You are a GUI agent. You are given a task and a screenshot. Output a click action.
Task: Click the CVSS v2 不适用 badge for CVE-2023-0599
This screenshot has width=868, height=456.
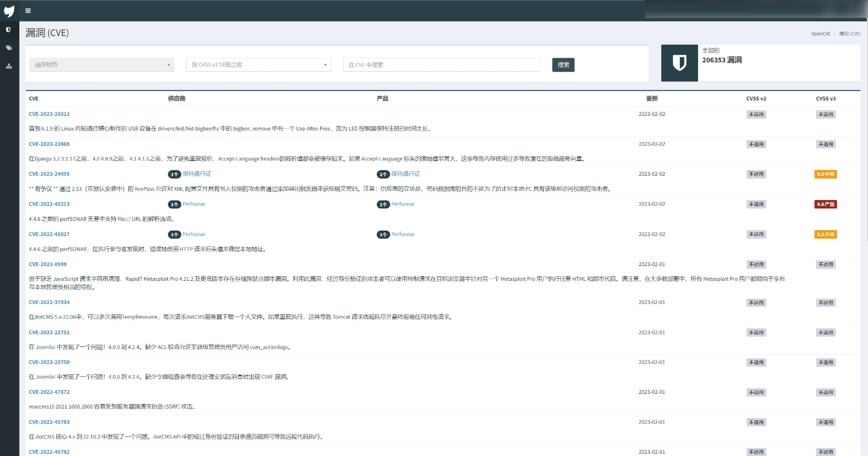pyautogui.click(x=756, y=264)
